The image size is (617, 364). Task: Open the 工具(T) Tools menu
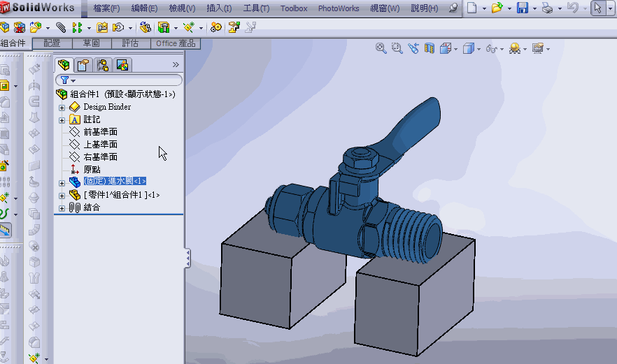(x=256, y=8)
